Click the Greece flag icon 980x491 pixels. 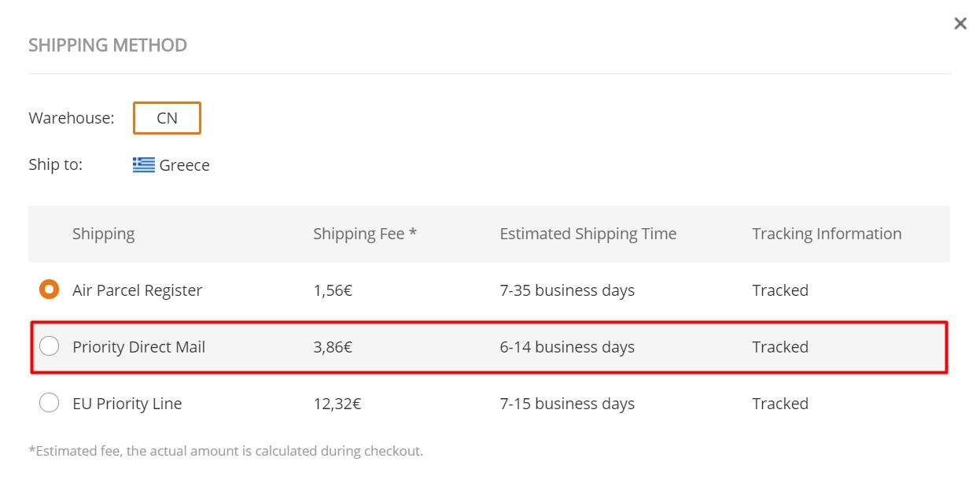pyautogui.click(x=144, y=165)
